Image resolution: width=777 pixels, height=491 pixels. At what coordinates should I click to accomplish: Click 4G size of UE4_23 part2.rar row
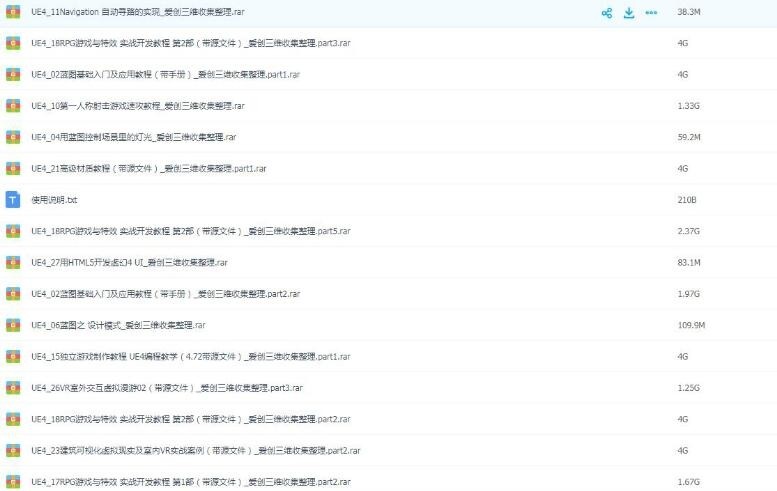(x=683, y=450)
